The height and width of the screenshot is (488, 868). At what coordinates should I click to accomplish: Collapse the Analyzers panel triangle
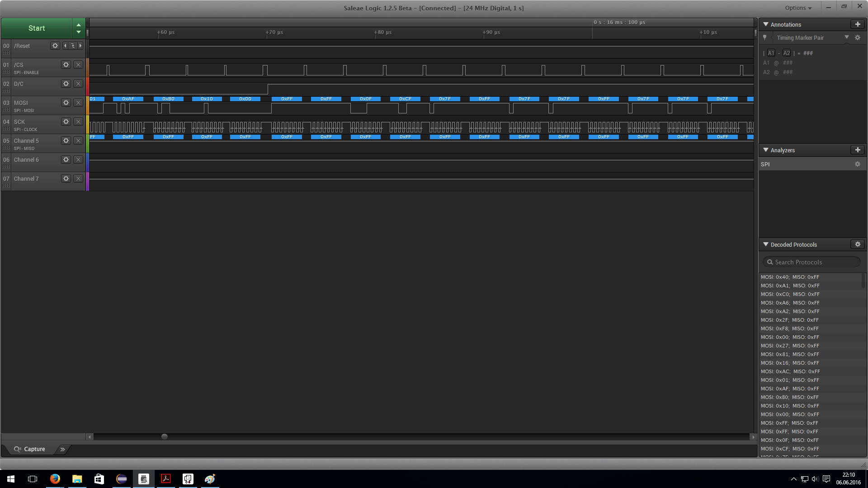tap(766, 150)
